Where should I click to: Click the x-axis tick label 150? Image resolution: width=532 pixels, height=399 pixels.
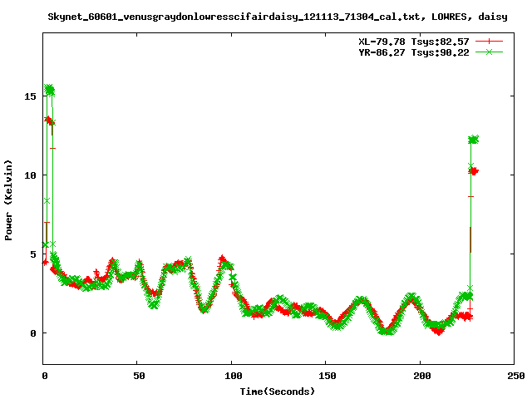coord(328,376)
